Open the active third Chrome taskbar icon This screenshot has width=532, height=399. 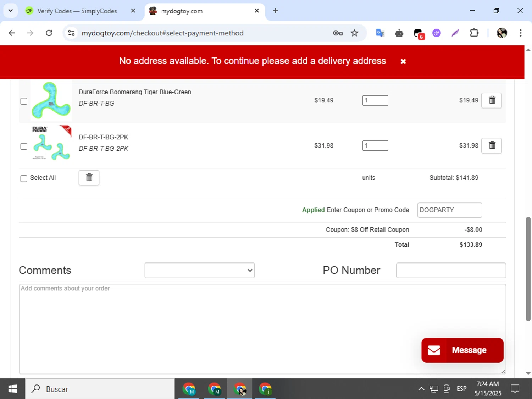click(x=240, y=389)
